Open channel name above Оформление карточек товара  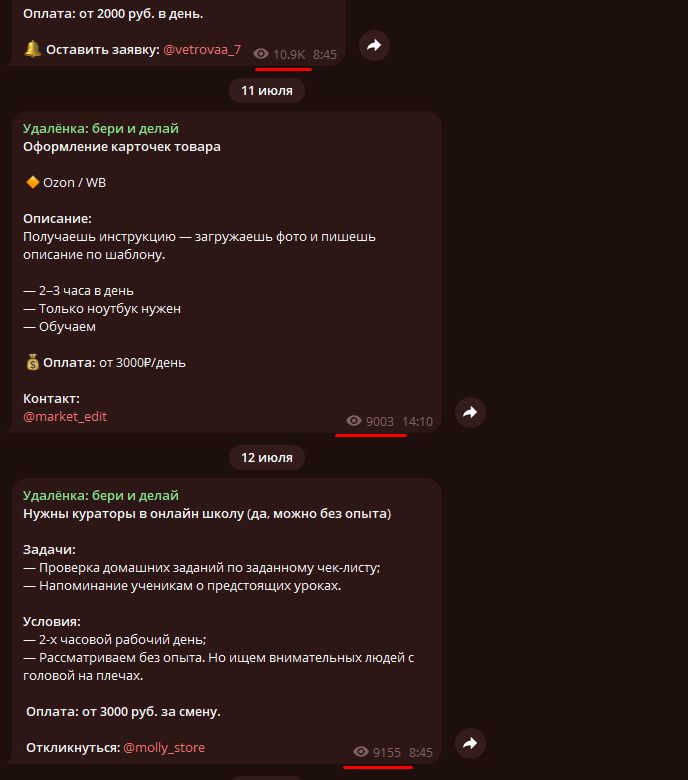tap(101, 128)
